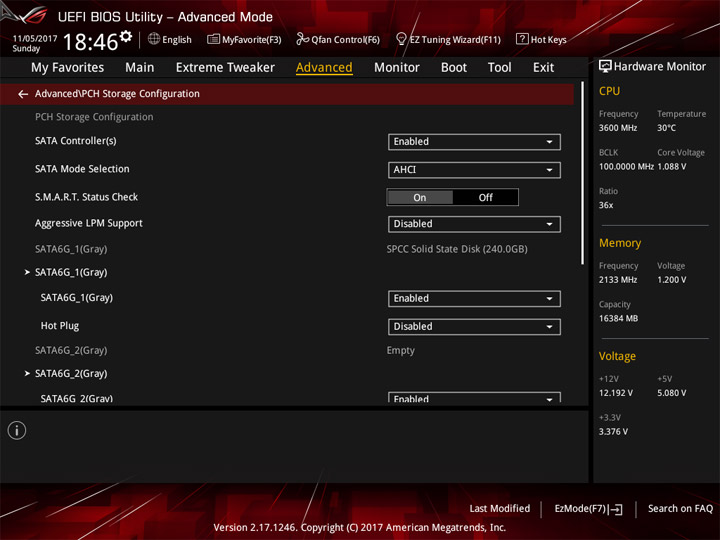Click SPCC Solid State Disk (240.0GB) text
Screen dimensions: 720x540
457,249
